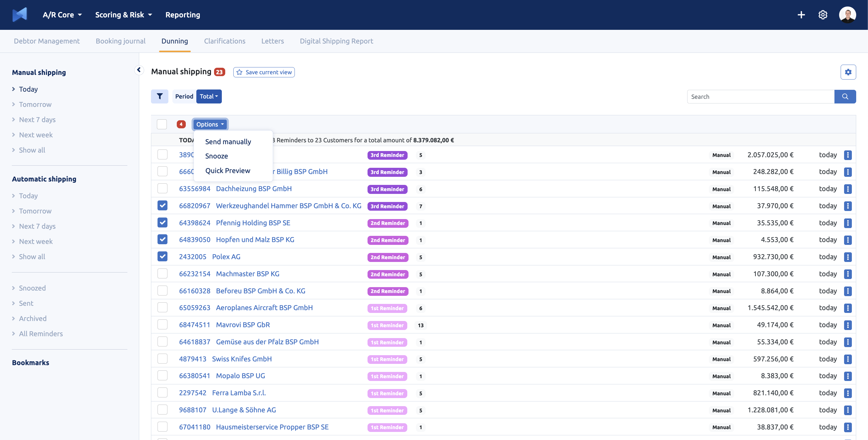The image size is (868, 440).
Task: Select Snoozed in the sidebar
Action: coord(32,288)
